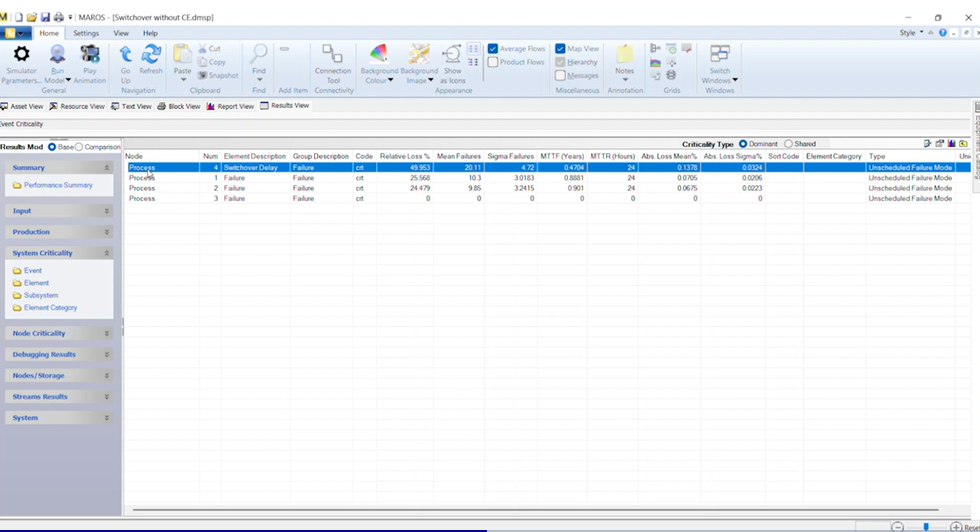Open Subsystem criticality item
Image resolution: width=980 pixels, height=532 pixels.
[35, 295]
